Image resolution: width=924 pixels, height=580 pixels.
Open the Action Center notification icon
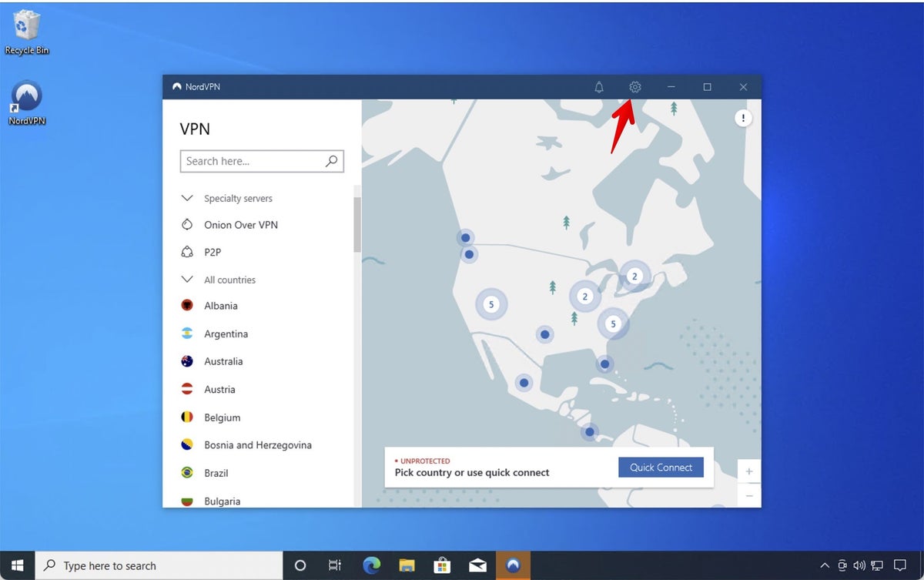[x=899, y=565]
